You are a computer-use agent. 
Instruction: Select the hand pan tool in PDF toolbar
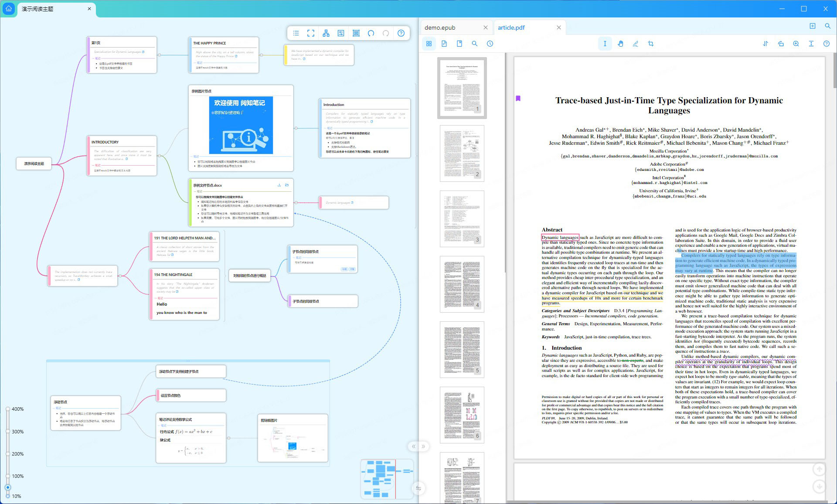coord(620,44)
